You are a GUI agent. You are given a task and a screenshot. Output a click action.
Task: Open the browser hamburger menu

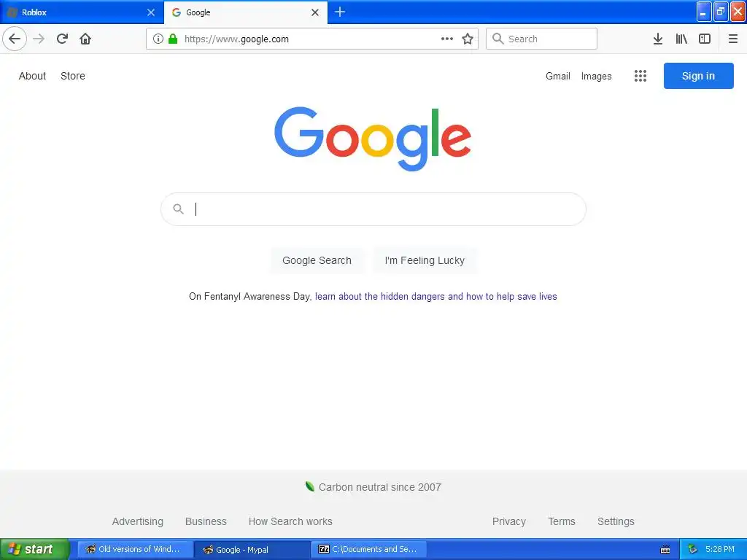pos(733,39)
